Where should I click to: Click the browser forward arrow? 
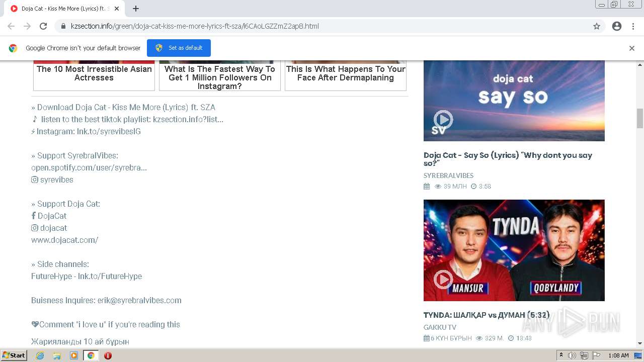tap(27, 26)
